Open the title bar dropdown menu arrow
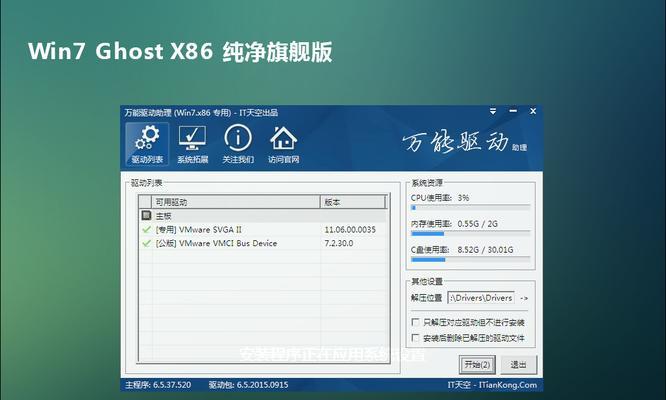666x400 pixels. [493, 111]
